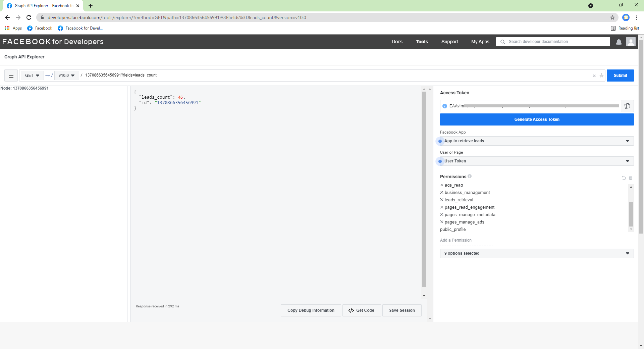
Task: Submit the Graph API query
Action: pos(620,76)
